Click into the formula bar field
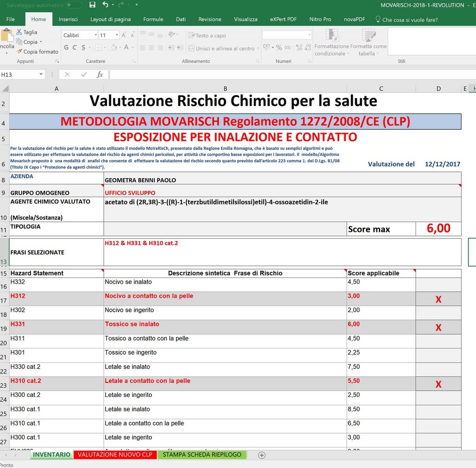The image size is (476, 468). 293,74
